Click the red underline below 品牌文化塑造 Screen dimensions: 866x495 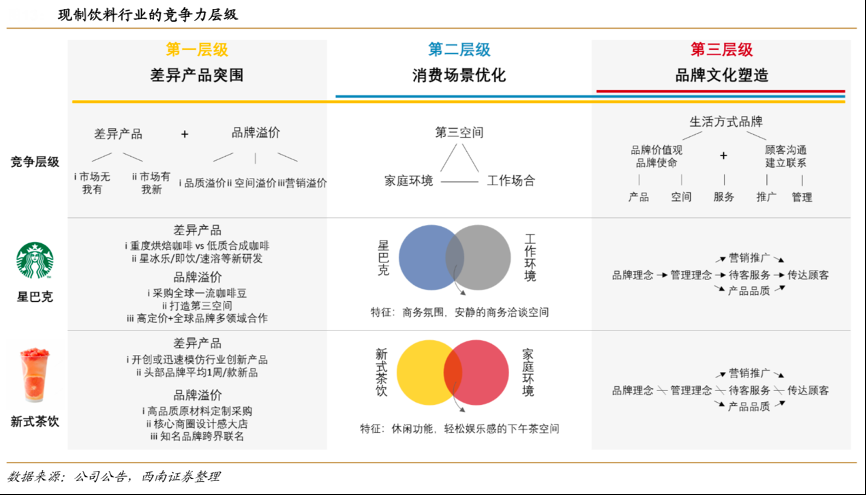coord(721,92)
